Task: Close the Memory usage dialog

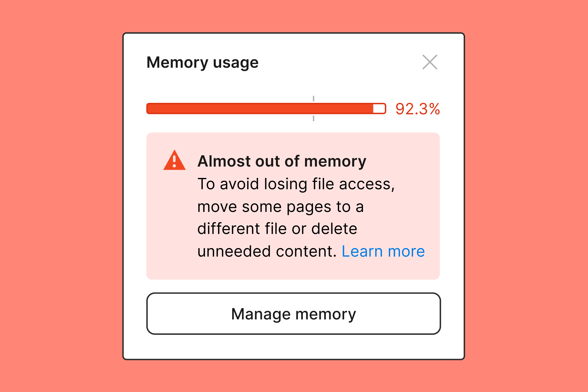Action: (x=430, y=62)
